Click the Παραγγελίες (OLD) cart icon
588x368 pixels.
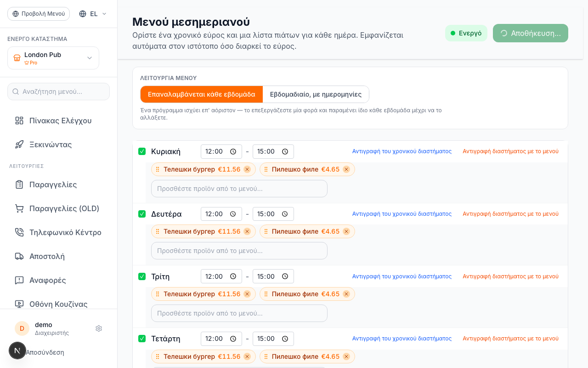click(x=19, y=208)
